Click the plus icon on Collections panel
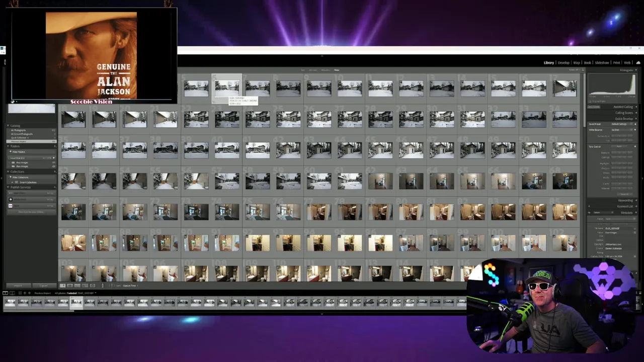Image resolution: width=644 pixels, height=362 pixels. click(54, 171)
